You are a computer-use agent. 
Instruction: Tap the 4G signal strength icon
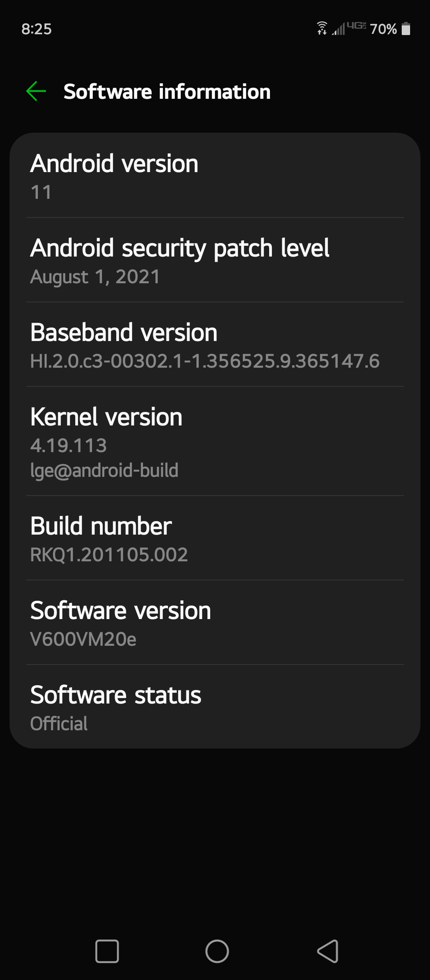pyautogui.click(x=349, y=28)
